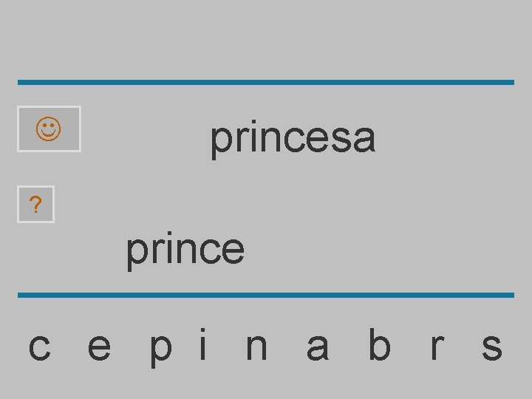Select letter c in bottom row
This screenshot has height=399, width=532.
point(39,347)
